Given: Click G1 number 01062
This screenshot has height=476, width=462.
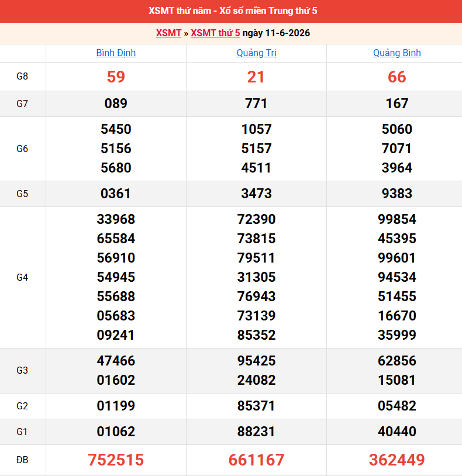Looking at the screenshot, I should tap(116, 432).
